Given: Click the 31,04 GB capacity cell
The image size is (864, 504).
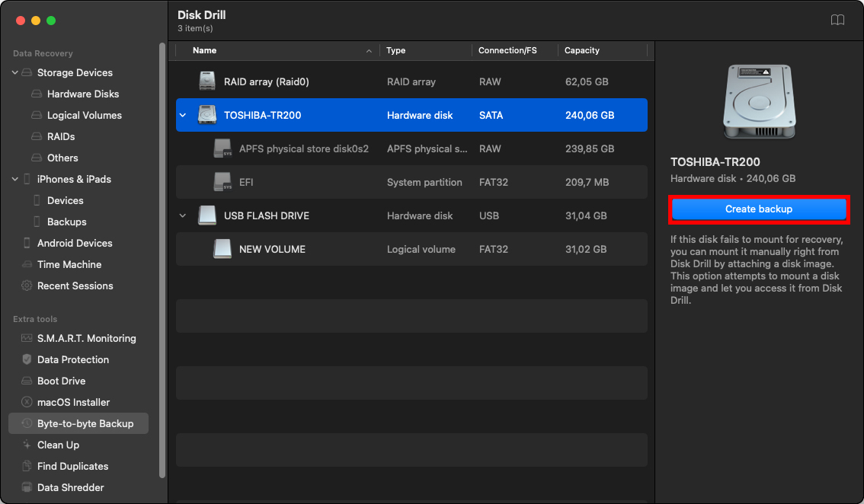Looking at the screenshot, I should point(586,216).
